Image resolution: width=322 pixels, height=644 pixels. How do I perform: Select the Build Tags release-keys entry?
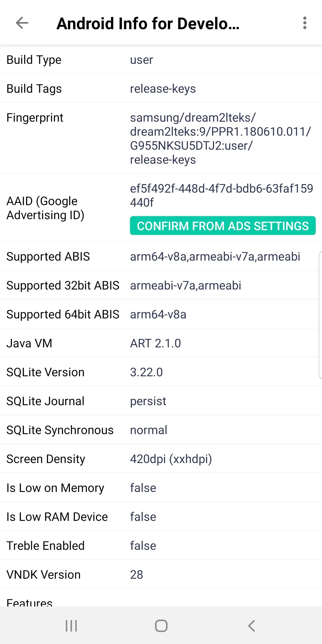(x=163, y=88)
